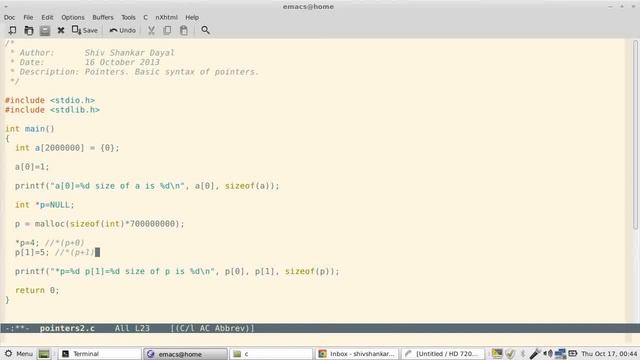Viewport: 640px width, 360px height.
Task: Click the show desktop icon beside Menu
Action: [x=44, y=353]
